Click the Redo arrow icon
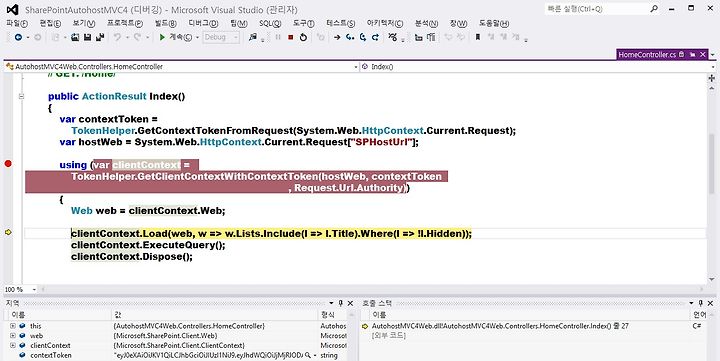Image resolution: width=720 pixels, height=361 pixels. 137,38
